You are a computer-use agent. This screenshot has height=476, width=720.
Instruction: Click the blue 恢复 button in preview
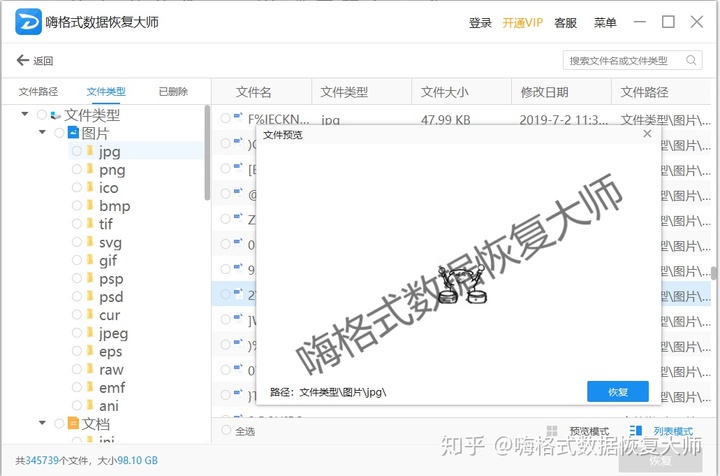[x=618, y=392]
